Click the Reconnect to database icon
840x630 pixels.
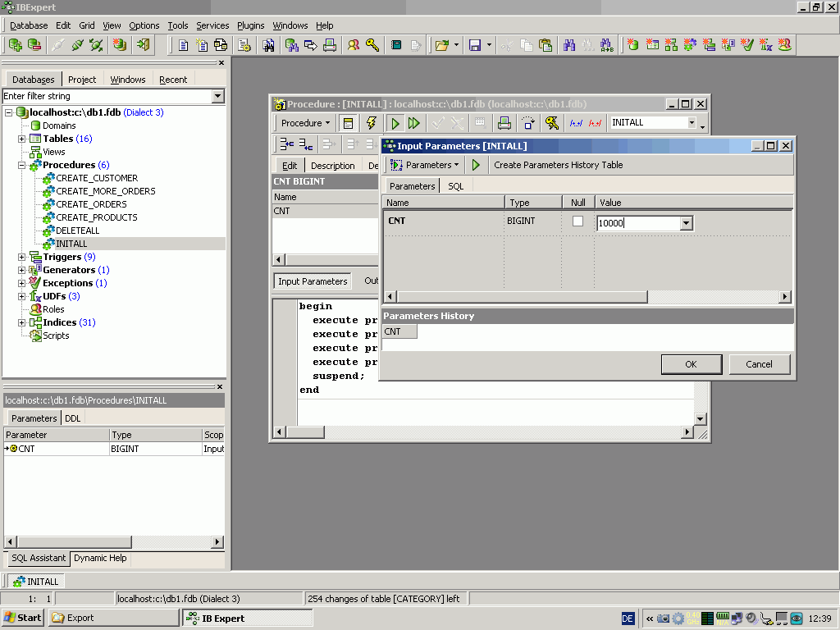97,45
